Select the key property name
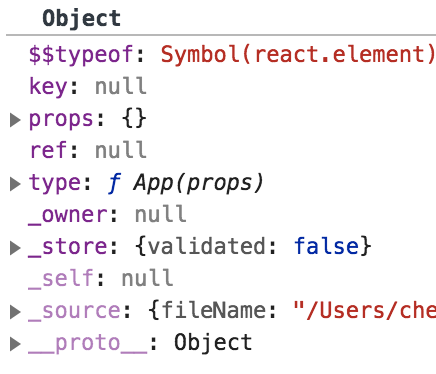 coord(48,87)
